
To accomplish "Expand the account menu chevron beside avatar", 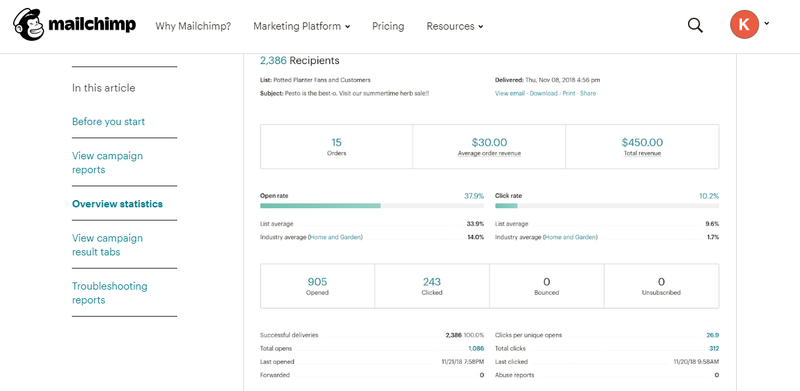I will pyautogui.click(x=766, y=23).
